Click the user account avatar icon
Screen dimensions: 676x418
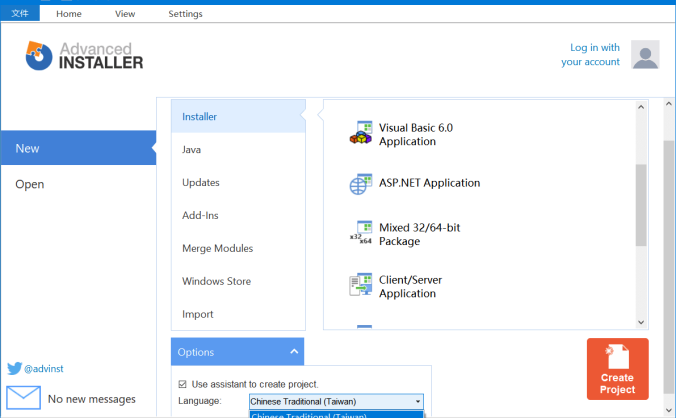pyautogui.click(x=645, y=55)
